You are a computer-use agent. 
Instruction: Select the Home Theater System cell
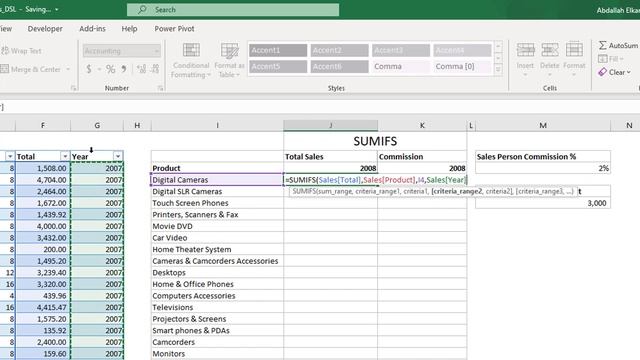coord(217,249)
